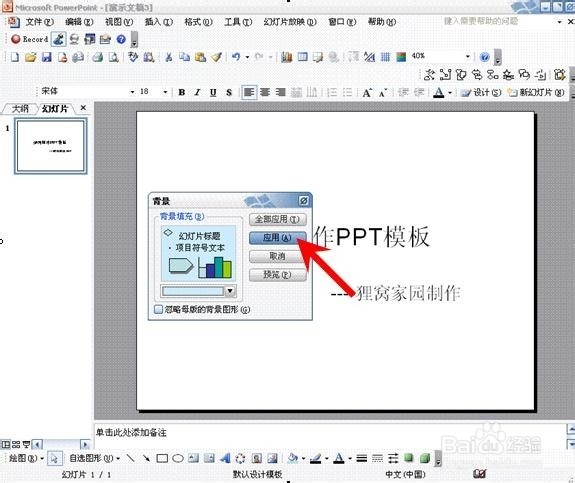Image resolution: width=575 pixels, height=483 pixels.
Task: Open the background fill color dropdown
Action: pyautogui.click(x=230, y=291)
